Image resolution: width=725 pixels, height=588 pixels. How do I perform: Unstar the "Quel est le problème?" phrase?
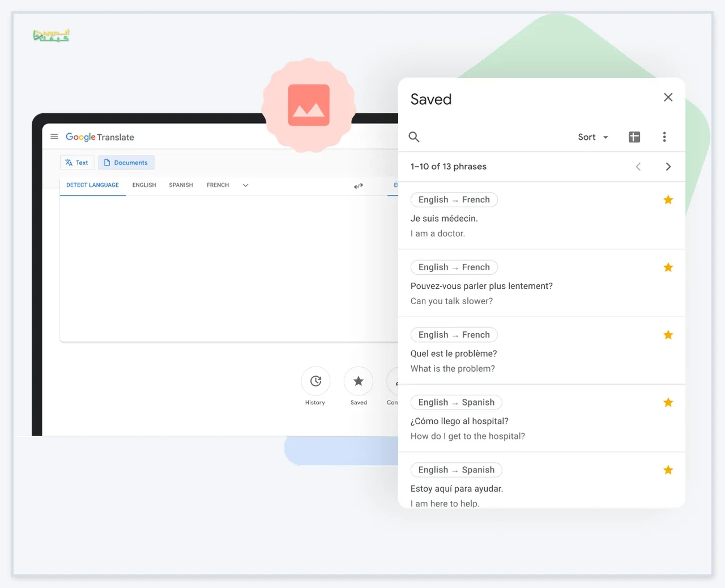(668, 335)
